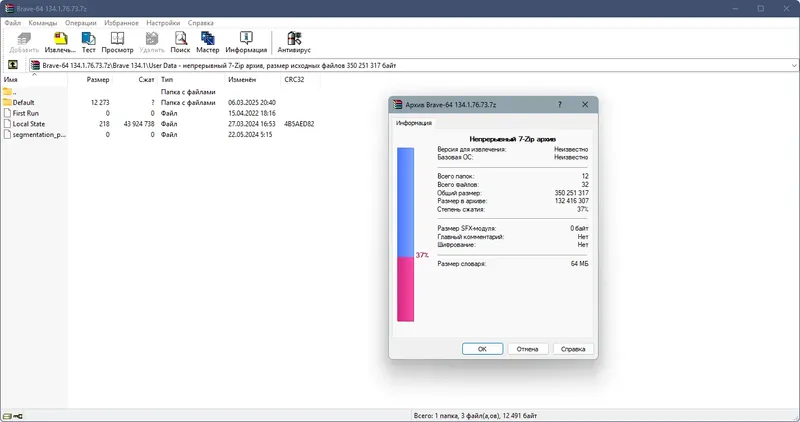This screenshot has height=422, width=800.
Task: Click the size value 12 273
Action: tap(100, 103)
